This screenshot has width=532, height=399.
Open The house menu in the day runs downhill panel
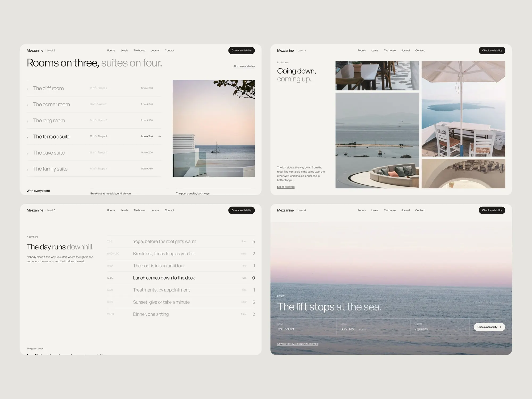[x=139, y=210]
